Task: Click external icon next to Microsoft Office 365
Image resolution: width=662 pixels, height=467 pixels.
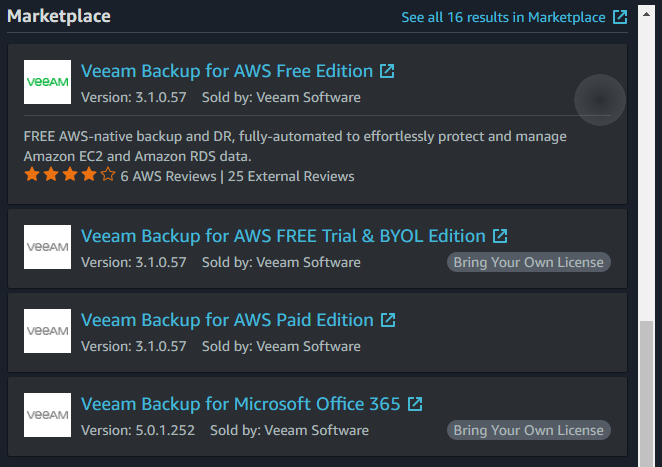Action: tap(415, 404)
